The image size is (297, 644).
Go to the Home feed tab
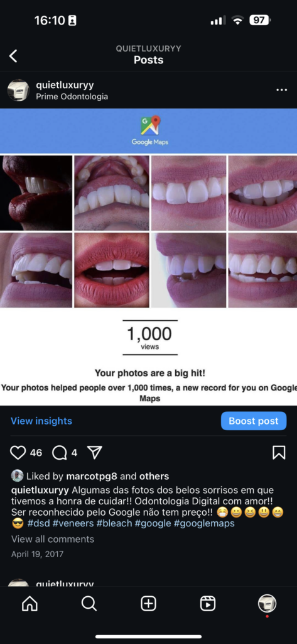(x=30, y=603)
